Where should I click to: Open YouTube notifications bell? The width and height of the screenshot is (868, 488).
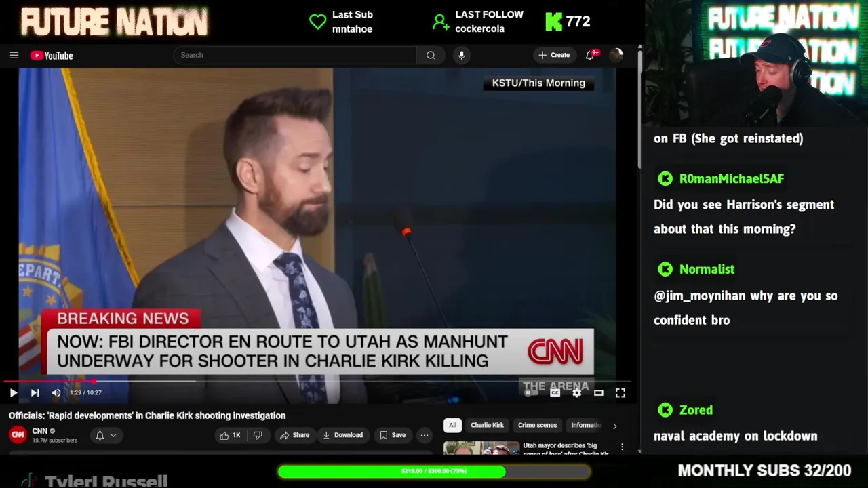[x=591, y=55]
